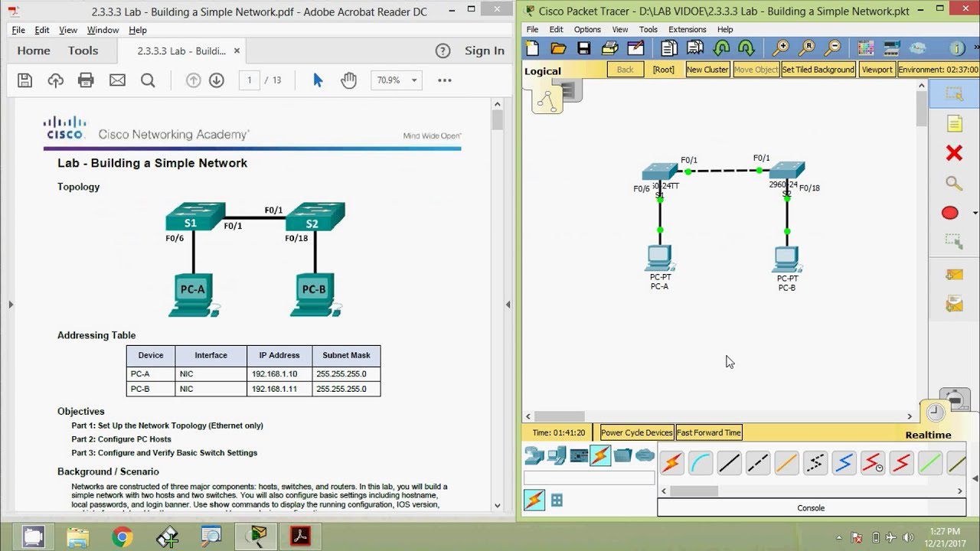
Task: Show more Acrobat tools ellipsis
Action: (x=445, y=80)
